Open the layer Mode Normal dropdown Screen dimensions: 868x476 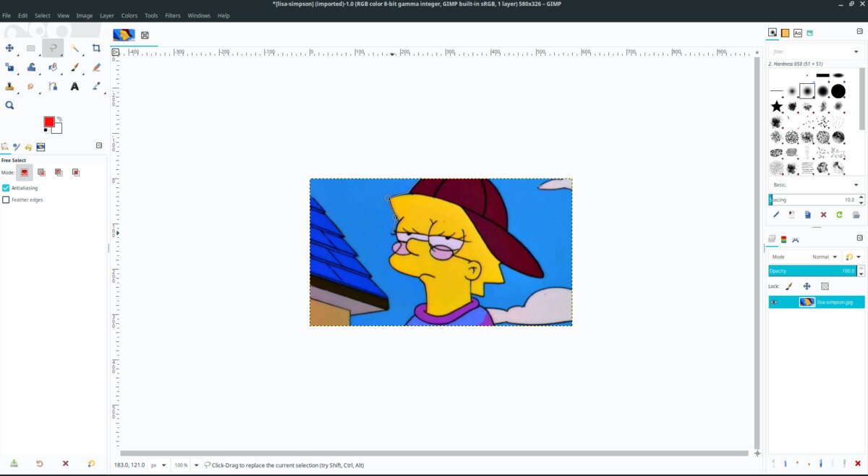pos(825,257)
